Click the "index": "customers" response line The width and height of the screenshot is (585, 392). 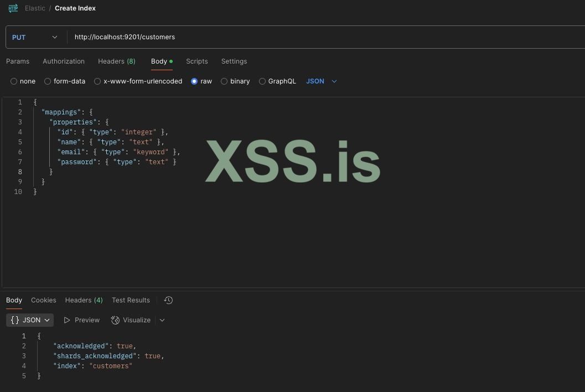(92, 366)
